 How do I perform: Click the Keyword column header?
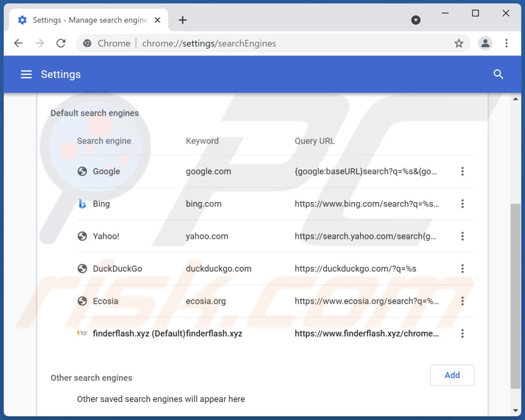tap(202, 141)
